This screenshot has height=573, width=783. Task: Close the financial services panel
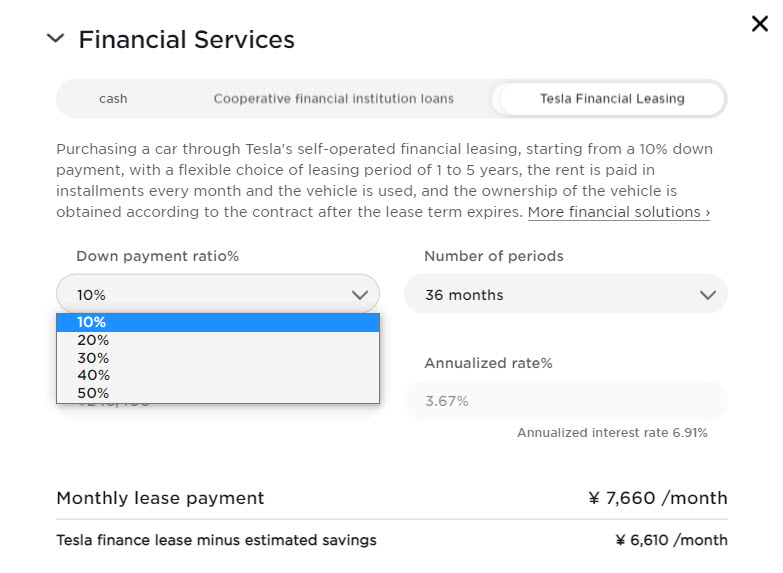760,24
